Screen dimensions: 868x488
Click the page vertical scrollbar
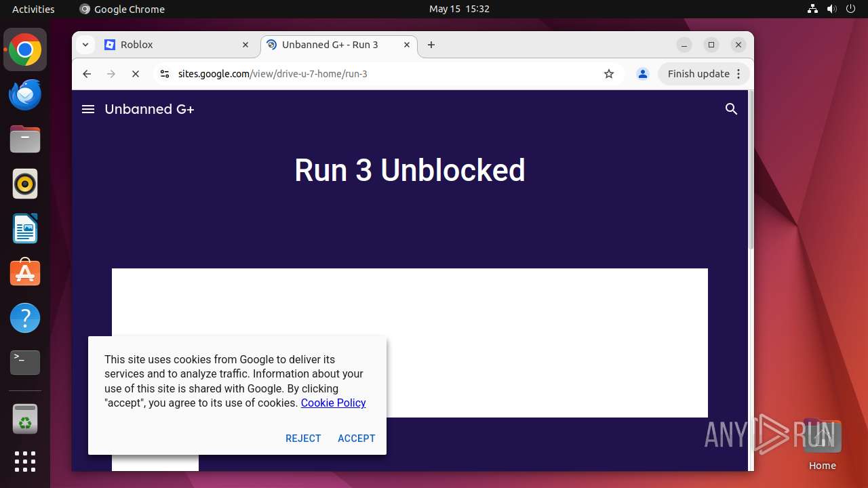(x=751, y=169)
